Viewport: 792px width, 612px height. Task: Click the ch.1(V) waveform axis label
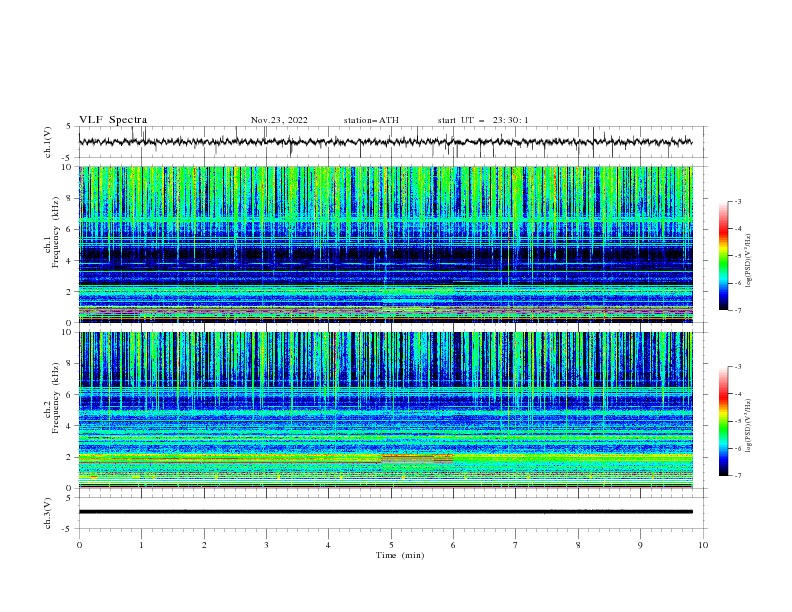tap(47, 142)
